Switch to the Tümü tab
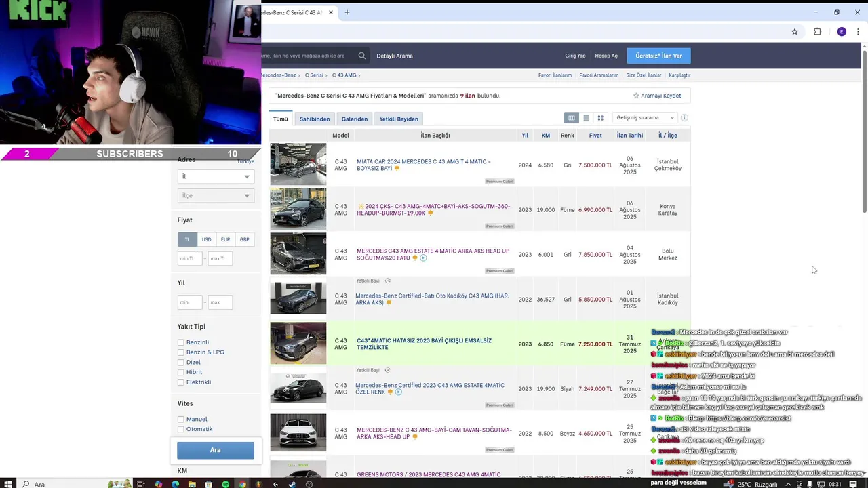Viewport: 868px width, 488px height. click(281, 119)
